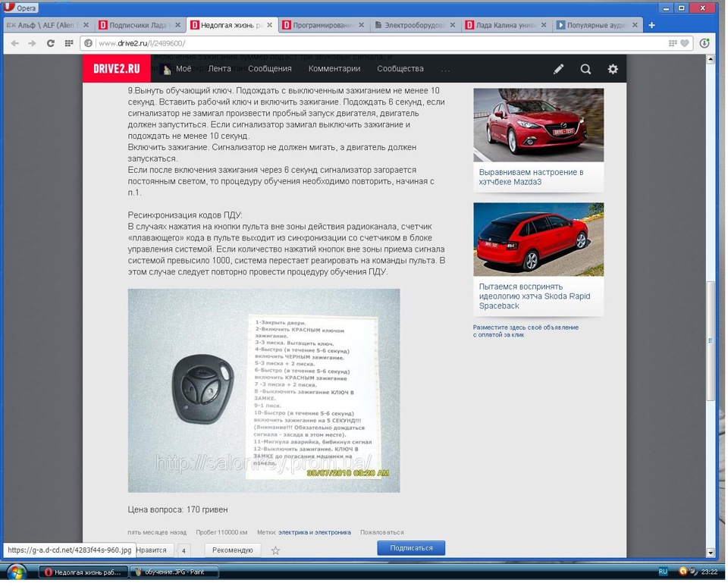Add page to Speed Dial from address bar
This screenshot has height=586, width=728.
tap(673, 43)
